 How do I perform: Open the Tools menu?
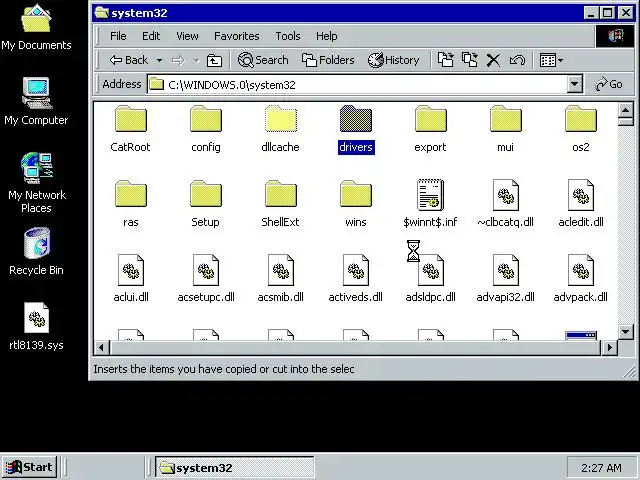click(288, 36)
